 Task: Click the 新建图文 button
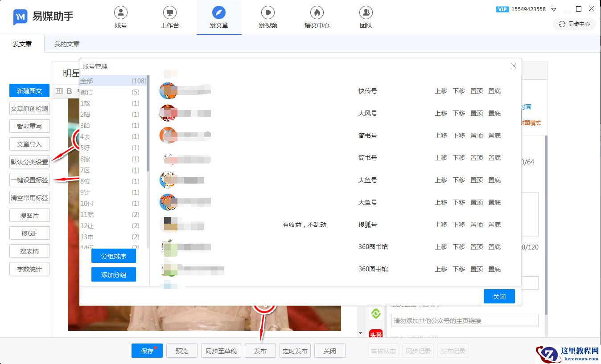coord(29,91)
